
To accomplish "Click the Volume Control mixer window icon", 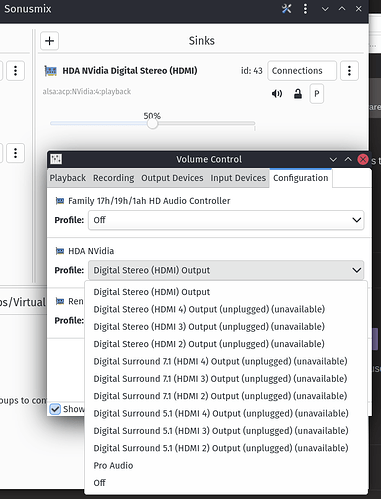I will [x=56, y=159].
